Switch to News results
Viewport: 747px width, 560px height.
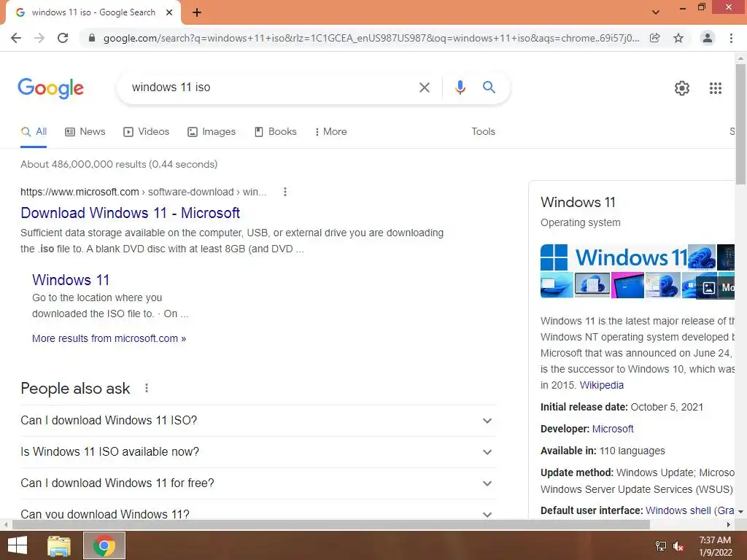click(x=85, y=132)
